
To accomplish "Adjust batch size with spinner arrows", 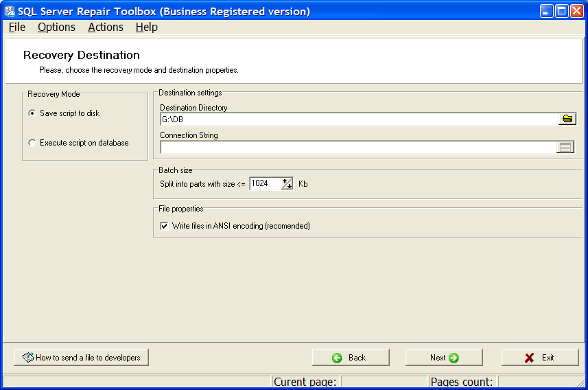I will pyautogui.click(x=287, y=183).
